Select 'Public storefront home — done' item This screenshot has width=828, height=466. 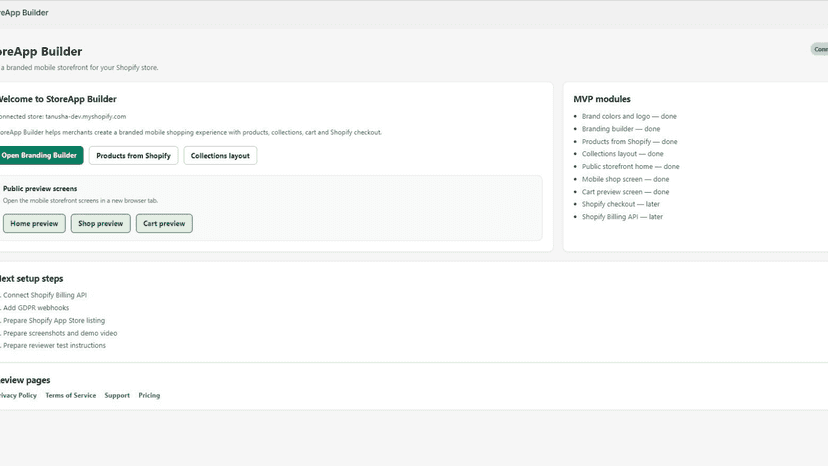tap(631, 166)
